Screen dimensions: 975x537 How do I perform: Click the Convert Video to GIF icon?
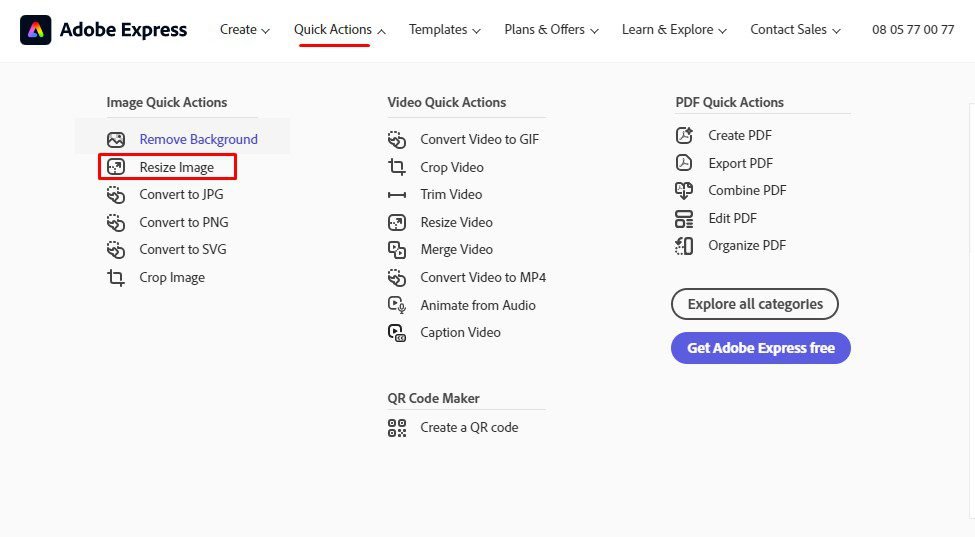[x=397, y=140]
